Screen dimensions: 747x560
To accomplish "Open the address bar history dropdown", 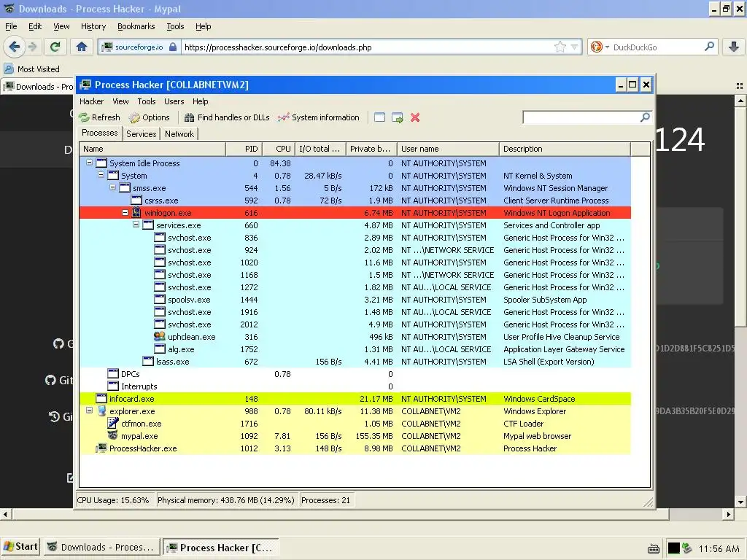I will click(x=575, y=47).
